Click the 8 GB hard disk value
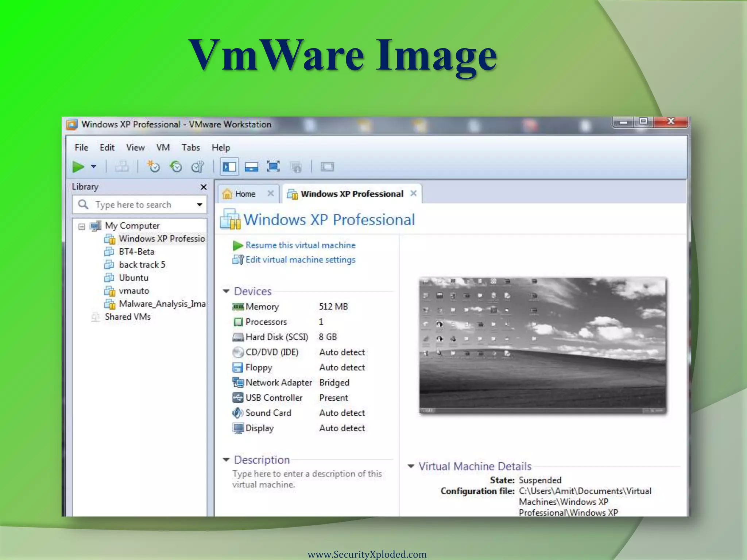This screenshot has height=560, width=747. point(328,337)
